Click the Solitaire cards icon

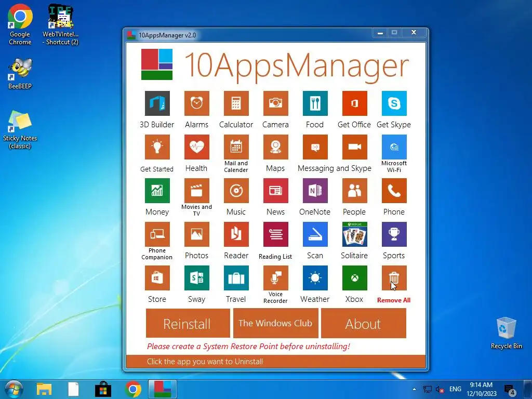click(354, 234)
